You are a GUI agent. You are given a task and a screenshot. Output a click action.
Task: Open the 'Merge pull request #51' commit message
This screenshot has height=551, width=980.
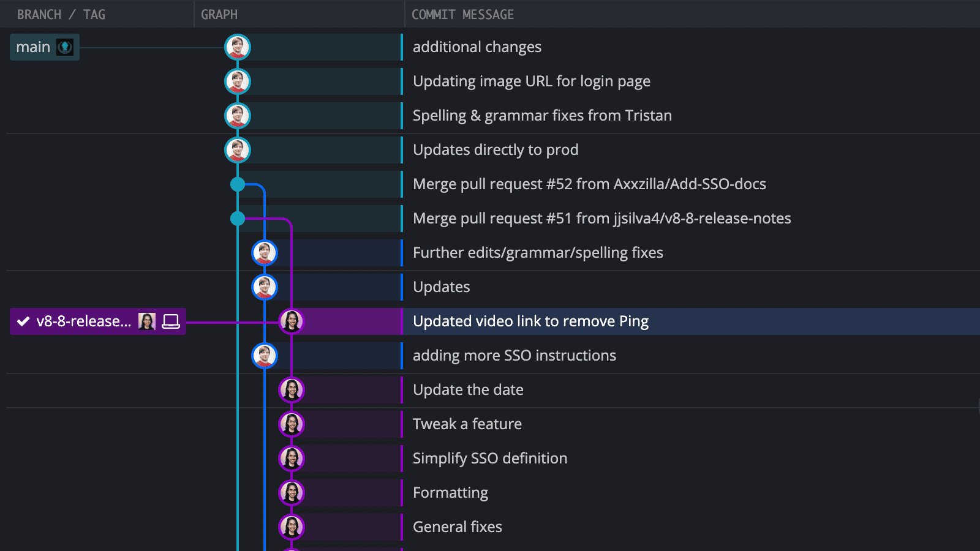[602, 219]
